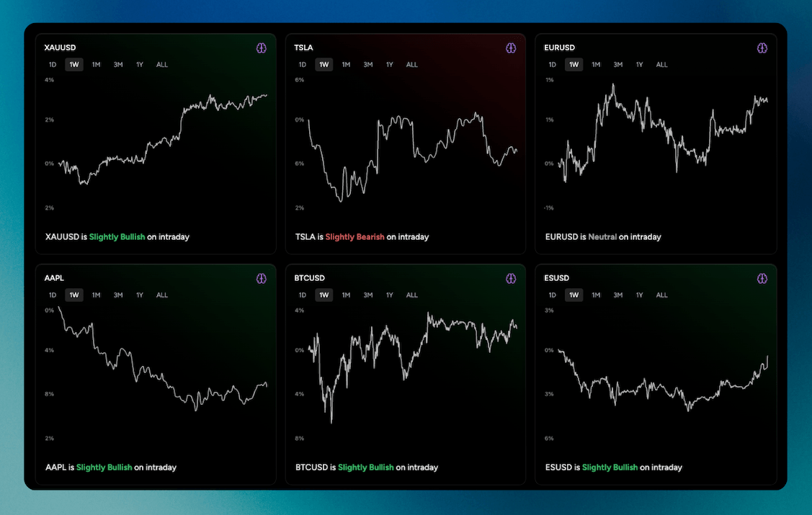Image resolution: width=812 pixels, height=515 pixels.
Task: Click the EURUSD ticker title
Action: point(559,48)
